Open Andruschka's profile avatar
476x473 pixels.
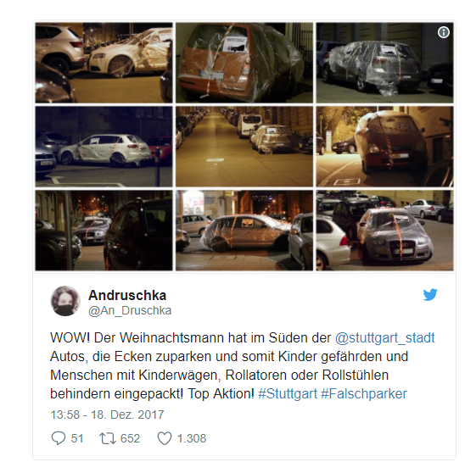coord(65,301)
